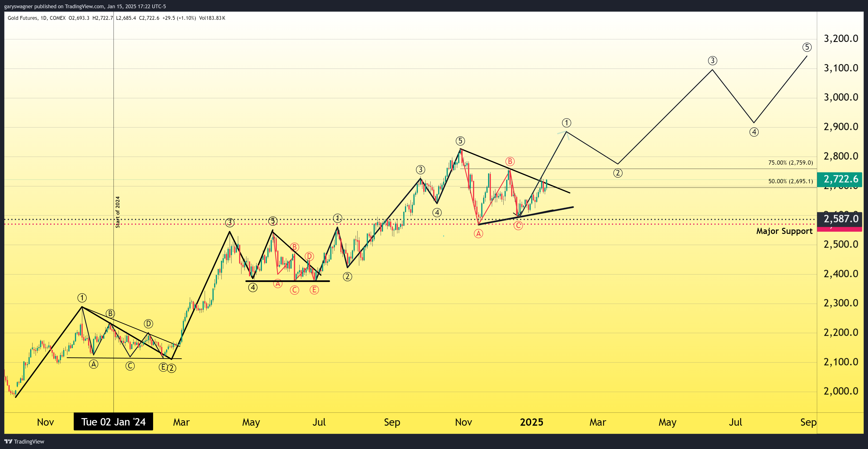
Task: Click the garyswagner published on TradingView.com text
Action: point(54,6)
